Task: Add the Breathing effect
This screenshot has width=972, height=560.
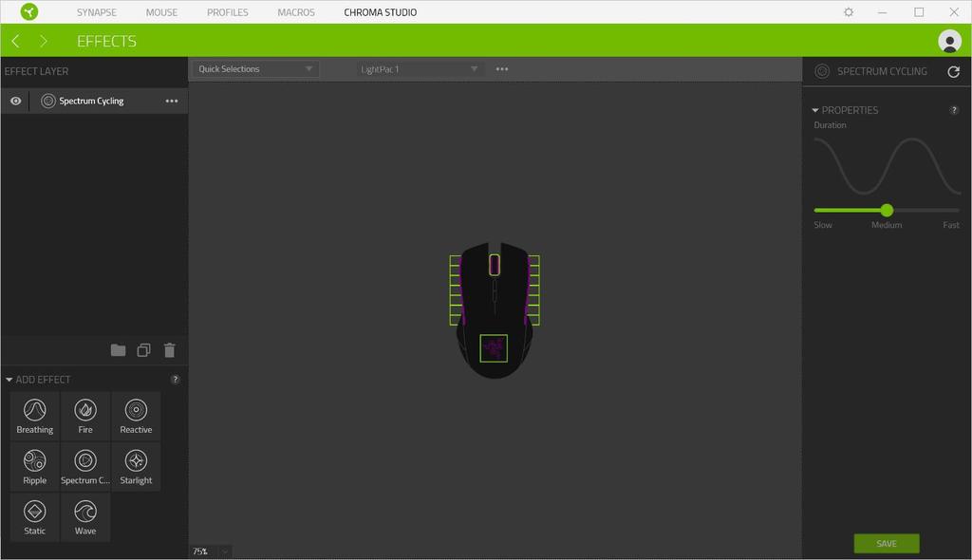Action: click(x=35, y=416)
